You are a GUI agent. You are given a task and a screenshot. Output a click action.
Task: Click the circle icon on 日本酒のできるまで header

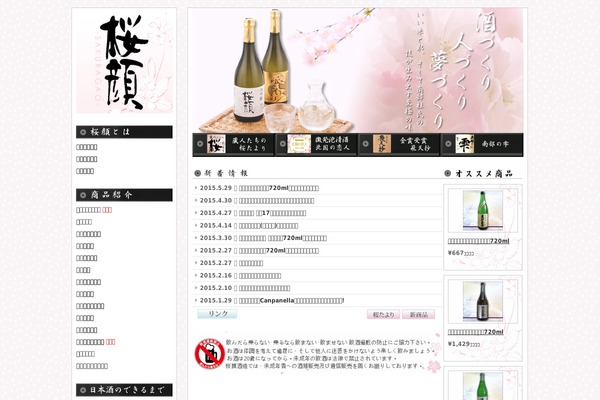(x=83, y=390)
